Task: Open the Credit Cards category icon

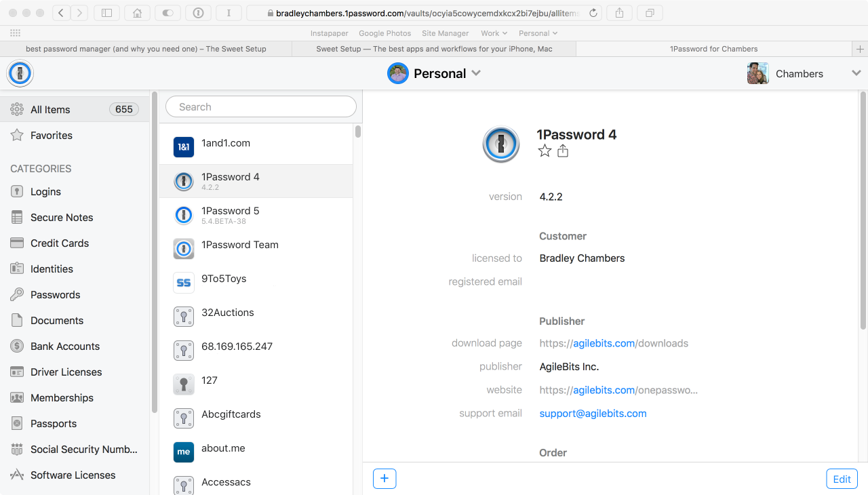Action: point(17,243)
